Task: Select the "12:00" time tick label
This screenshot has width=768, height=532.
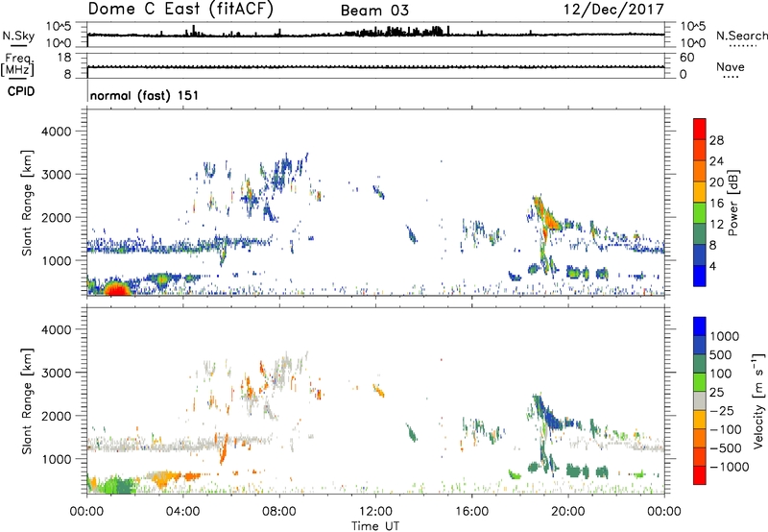Action: pos(375,512)
